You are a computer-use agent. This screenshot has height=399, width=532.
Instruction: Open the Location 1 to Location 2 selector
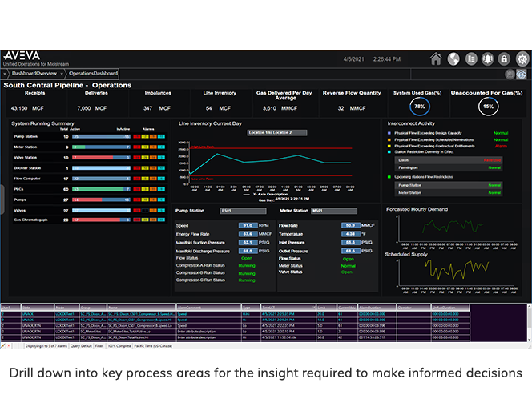coord(277,132)
